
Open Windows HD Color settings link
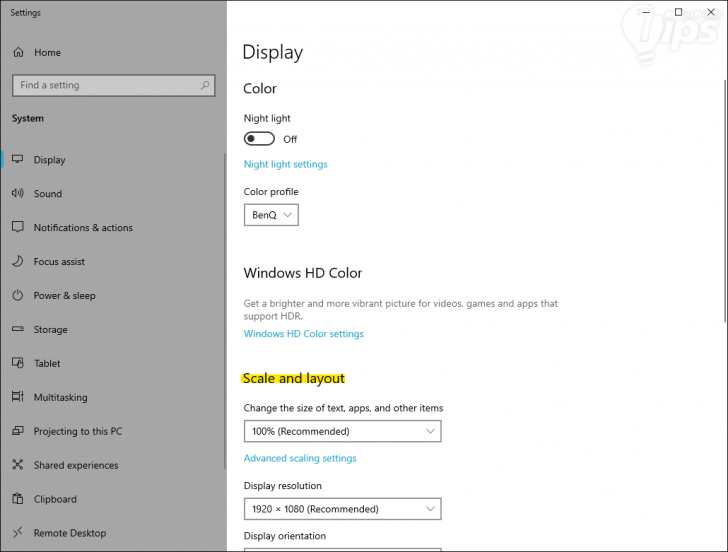click(x=303, y=334)
